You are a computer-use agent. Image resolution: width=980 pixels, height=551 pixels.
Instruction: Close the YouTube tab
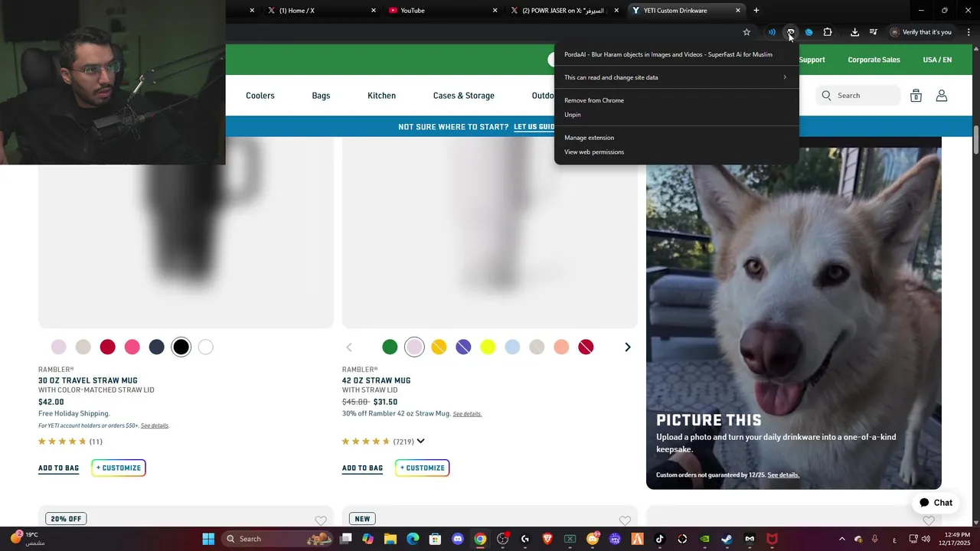[495, 11]
